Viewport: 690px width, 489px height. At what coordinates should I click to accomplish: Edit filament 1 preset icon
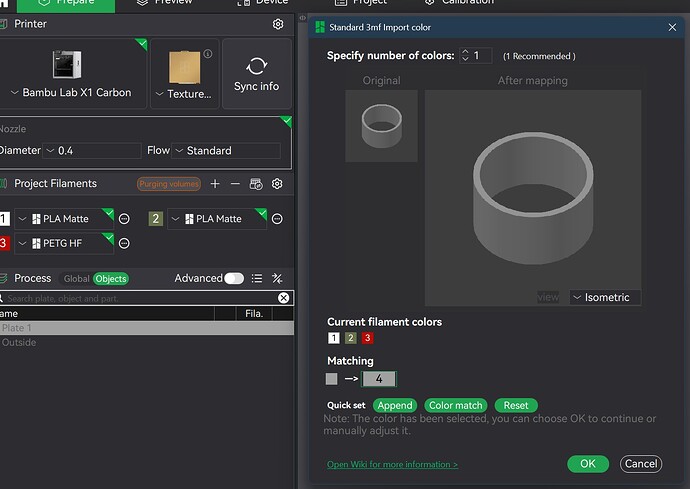coord(124,219)
